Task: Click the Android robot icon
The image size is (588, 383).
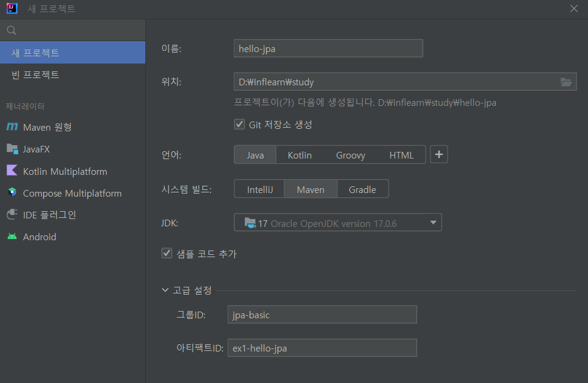Action: [12, 237]
